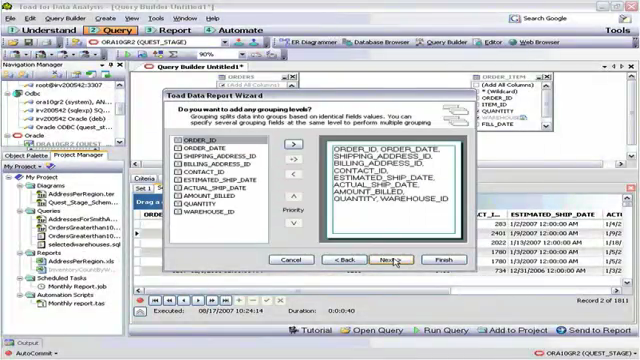Switch to the Object Palette tab
The height and width of the screenshot is (360, 640).
tap(26, 156)
